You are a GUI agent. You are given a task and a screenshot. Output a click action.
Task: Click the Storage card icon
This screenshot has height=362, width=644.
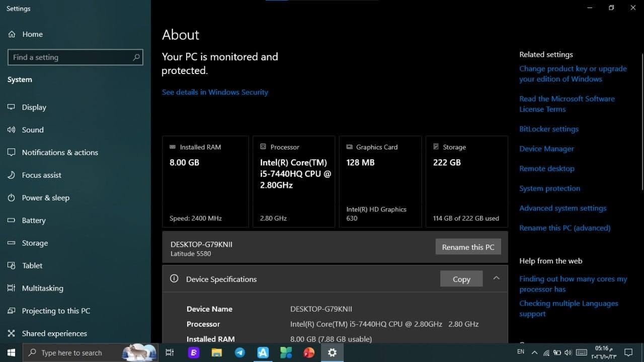pyautogui.click(x=436, y=147)
